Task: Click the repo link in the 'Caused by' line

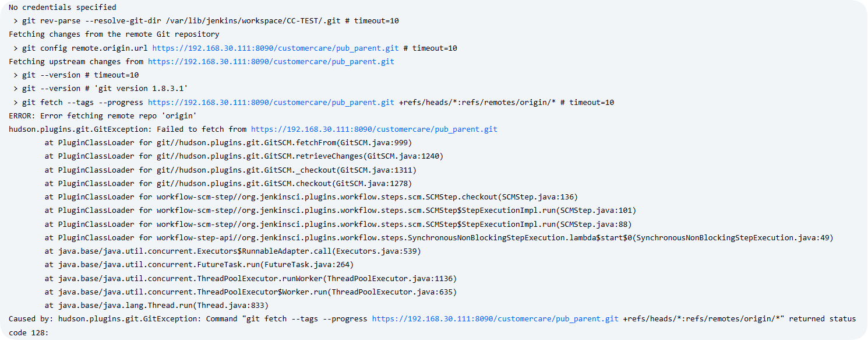Action: [495, 318]
